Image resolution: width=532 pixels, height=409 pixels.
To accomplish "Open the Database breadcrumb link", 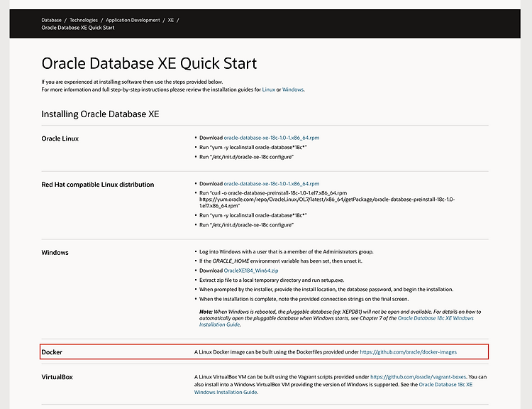I will pos(51,20).
